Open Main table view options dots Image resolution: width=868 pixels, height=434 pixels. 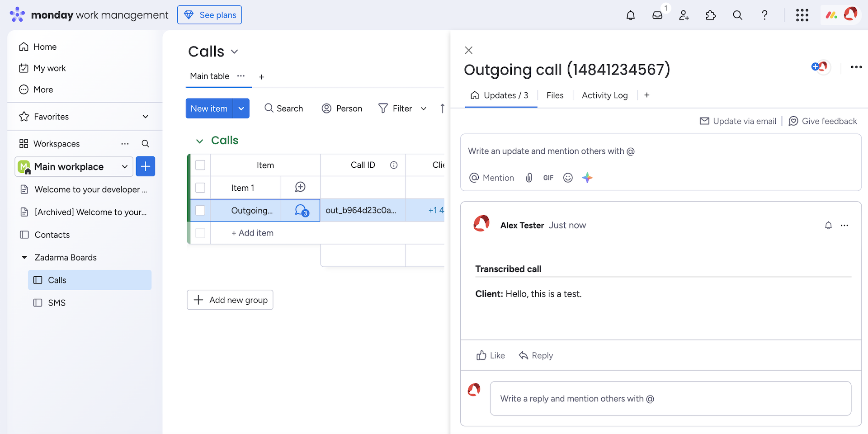241,76
